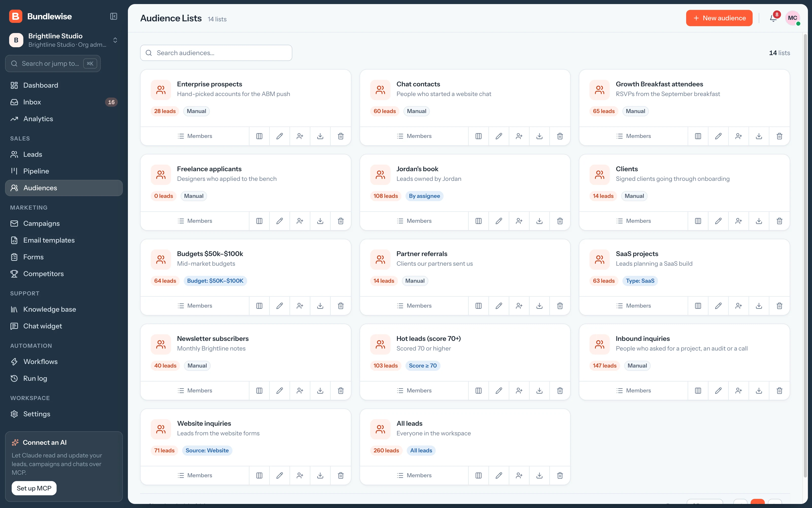The height and width of the screenshot is (508, 812).
Task: Add members to All leads audience
Action: pos(519,475)
